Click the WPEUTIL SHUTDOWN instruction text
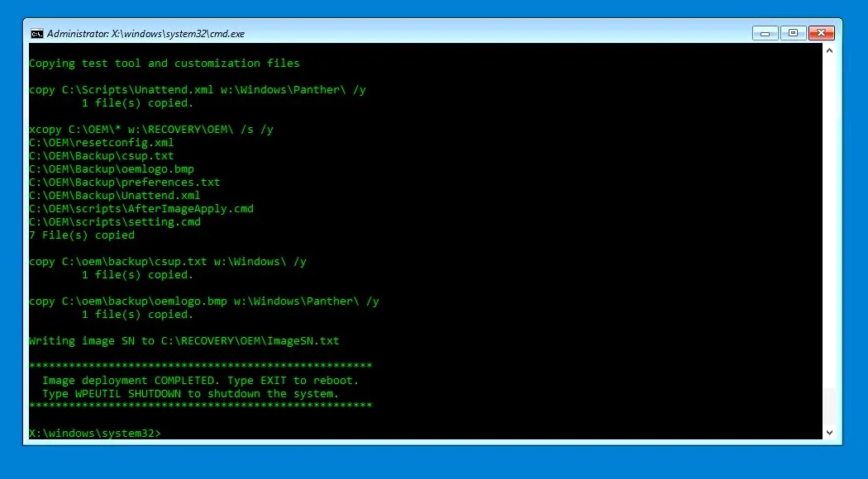The height and width of the screenshot is (479, 868). tap(190, 393)
